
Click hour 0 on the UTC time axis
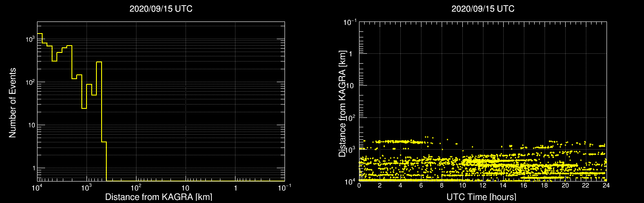[359, 186]
